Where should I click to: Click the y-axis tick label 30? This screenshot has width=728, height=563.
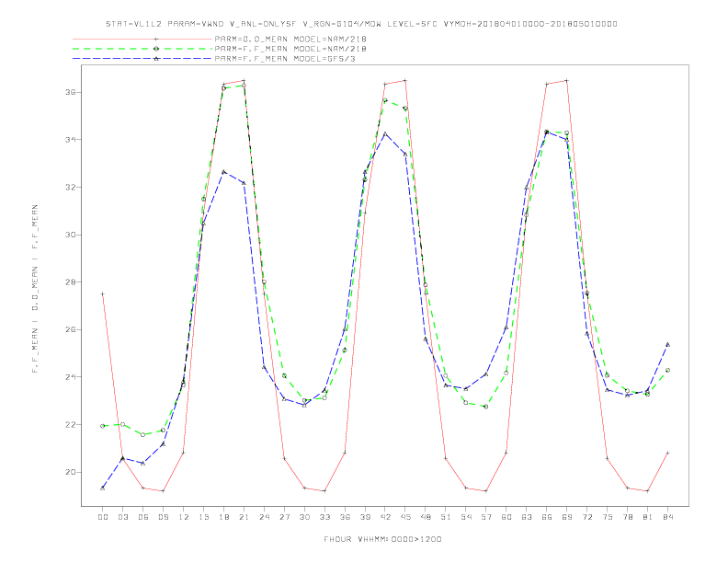click(x=71, y=235)
